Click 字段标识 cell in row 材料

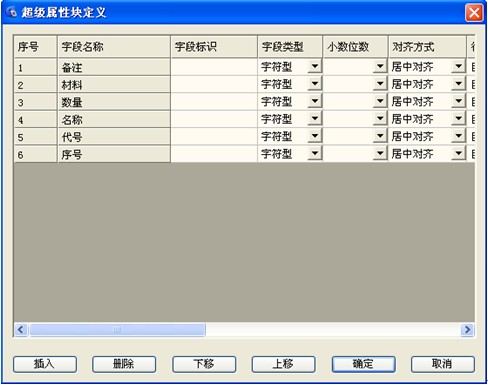coord(214,84)
